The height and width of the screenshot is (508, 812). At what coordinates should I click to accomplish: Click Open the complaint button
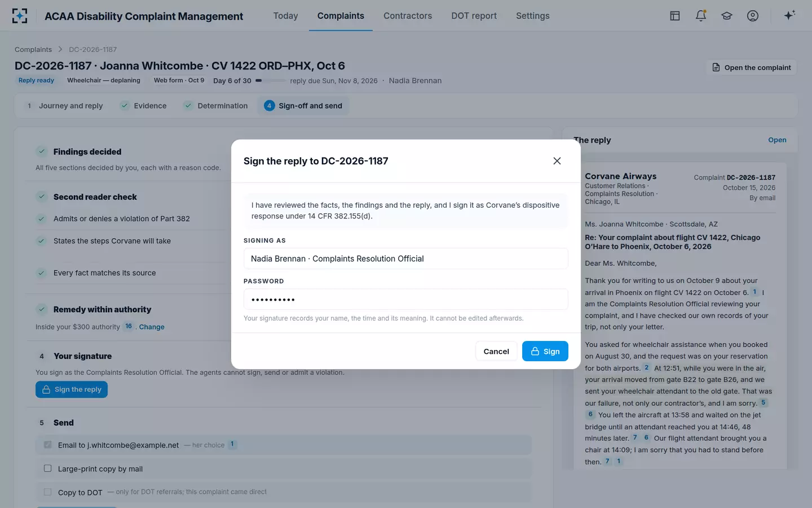(752, 67)
